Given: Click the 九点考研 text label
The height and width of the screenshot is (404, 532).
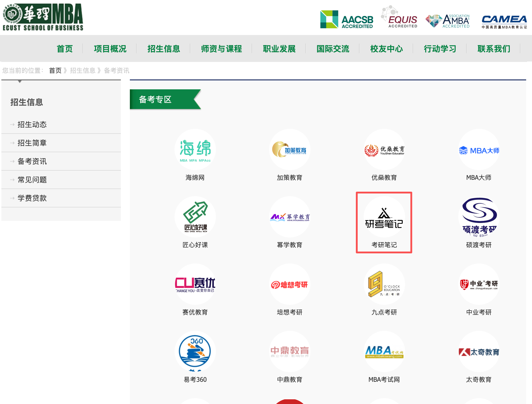Looking at the screenshot, I should [x=384, y=312].
